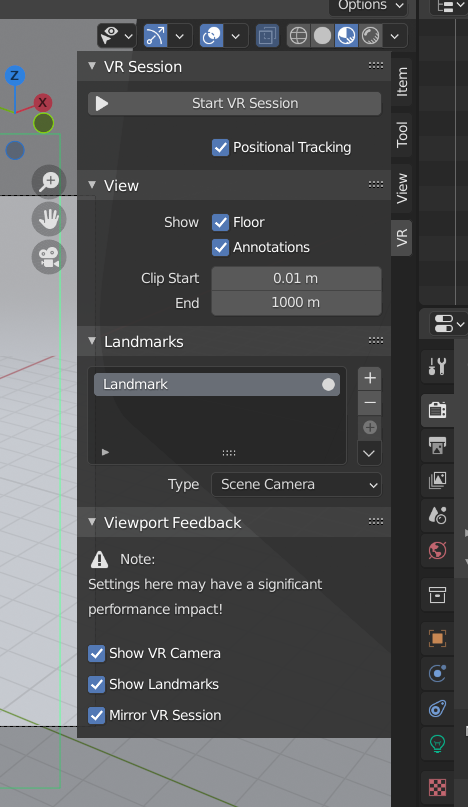Collapse the Viewport Feedback panel

pyautogui.click(x=92, y=522)
